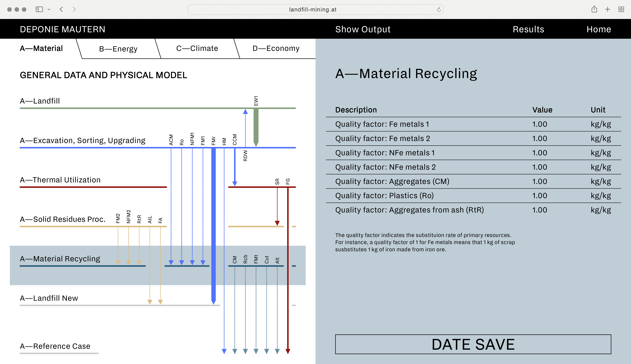
Task: Click the Rcb flow label
Action: point(245,259)
